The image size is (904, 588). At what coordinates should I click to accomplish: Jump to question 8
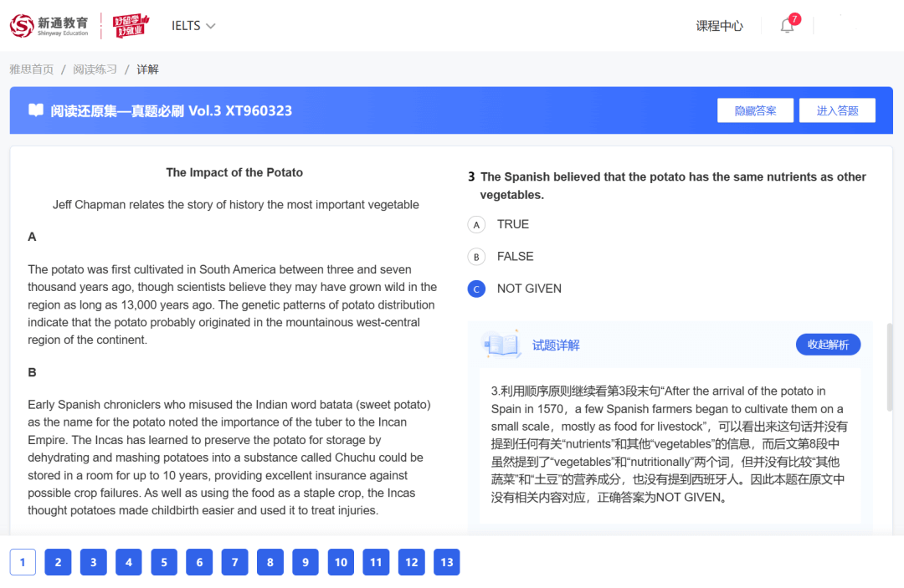[270, 562]
